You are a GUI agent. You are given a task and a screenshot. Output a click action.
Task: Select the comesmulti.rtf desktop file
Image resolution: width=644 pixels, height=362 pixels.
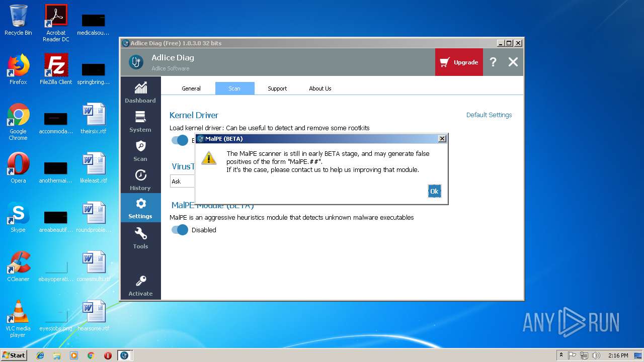[94, 266]
